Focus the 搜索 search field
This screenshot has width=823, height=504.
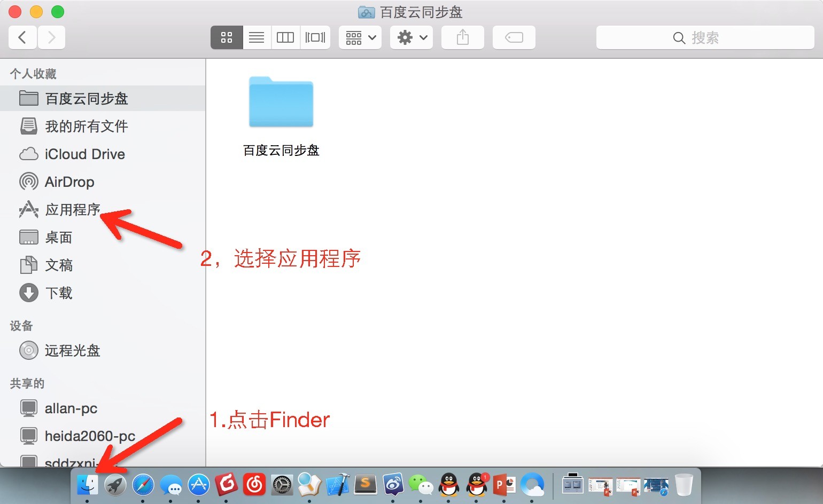(705, 37)
